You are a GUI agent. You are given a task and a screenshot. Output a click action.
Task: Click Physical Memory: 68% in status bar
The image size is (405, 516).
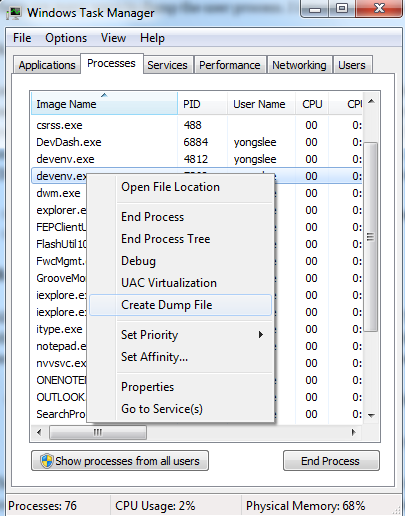pyautogui.click(x=306, y=506)
